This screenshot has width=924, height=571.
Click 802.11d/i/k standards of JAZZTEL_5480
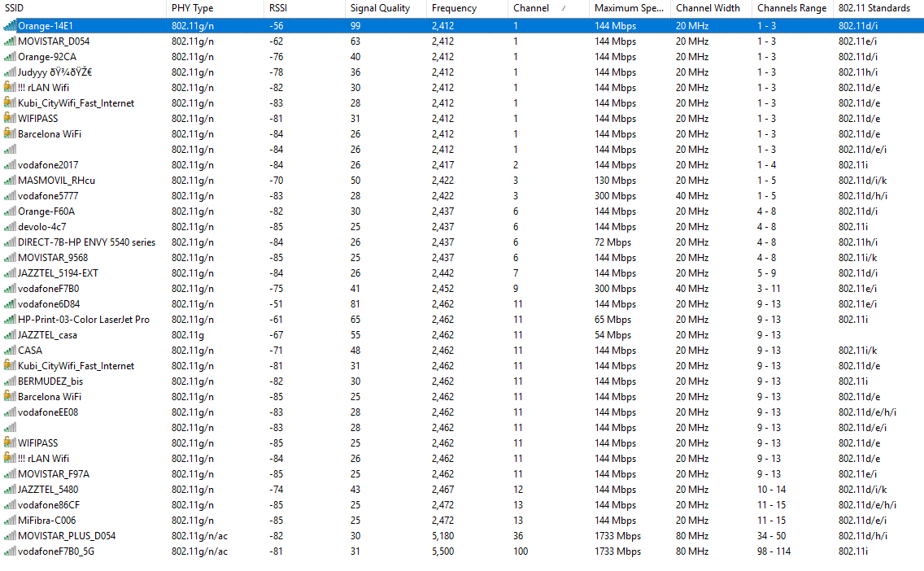tap(863, 489)
